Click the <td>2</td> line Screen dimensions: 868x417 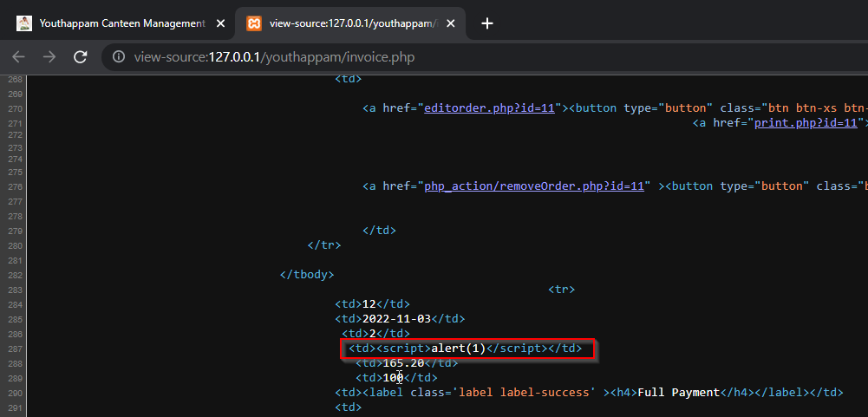[375, 334]
